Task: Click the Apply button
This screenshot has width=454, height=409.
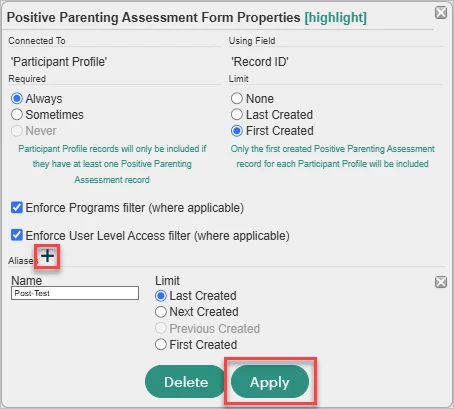Action: [270, 382]
